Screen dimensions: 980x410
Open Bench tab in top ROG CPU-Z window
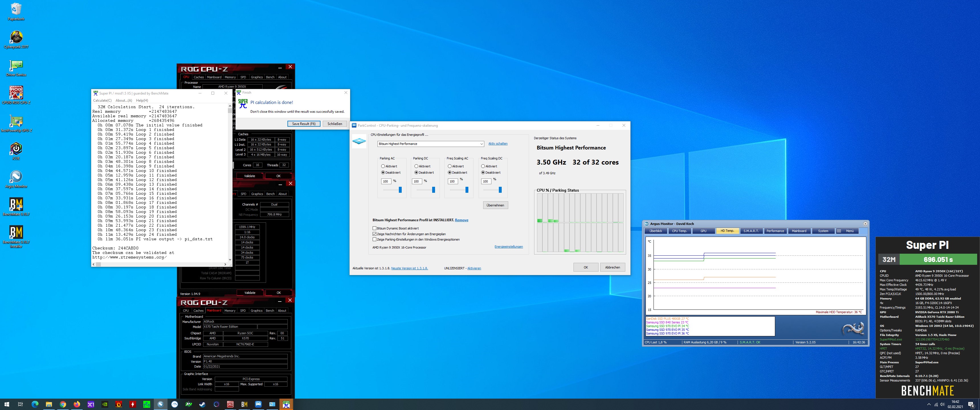(270, 77)
